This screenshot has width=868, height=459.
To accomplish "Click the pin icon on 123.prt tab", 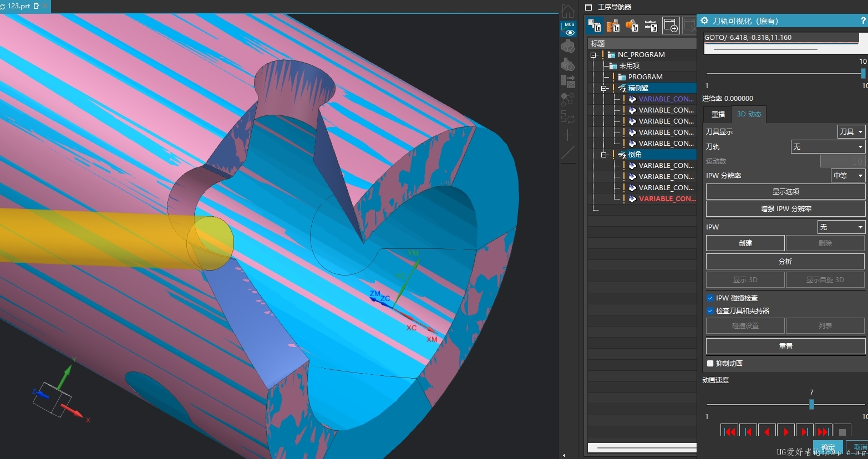I will click(x=37, y=6).
